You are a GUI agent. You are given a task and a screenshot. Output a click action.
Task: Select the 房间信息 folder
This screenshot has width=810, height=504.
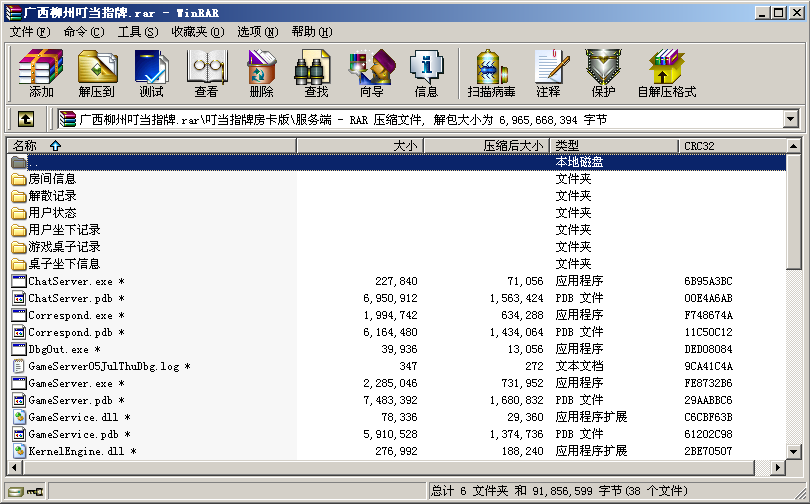tap(51, 179)
